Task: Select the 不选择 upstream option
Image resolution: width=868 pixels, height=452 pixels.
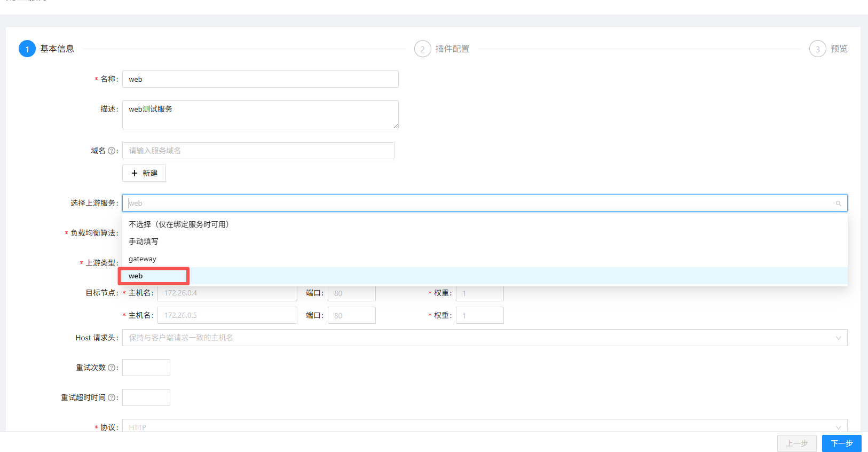Action: coord(485,224)
